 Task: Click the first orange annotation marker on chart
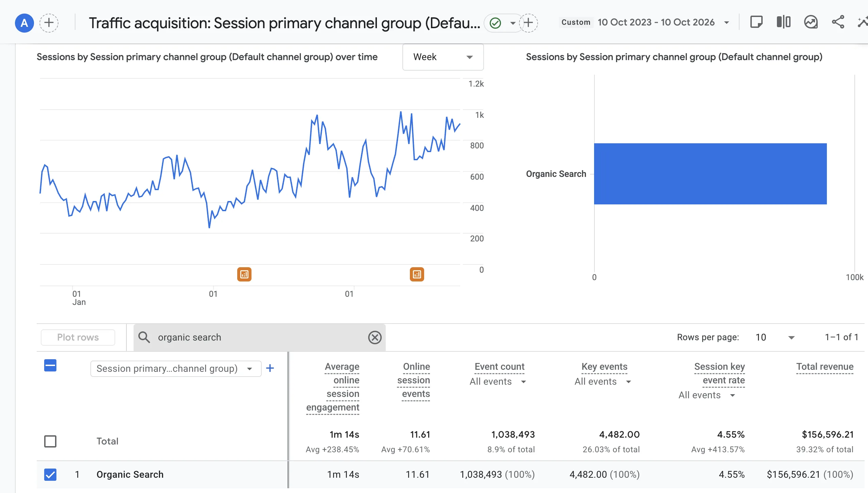tap(244, 274)
